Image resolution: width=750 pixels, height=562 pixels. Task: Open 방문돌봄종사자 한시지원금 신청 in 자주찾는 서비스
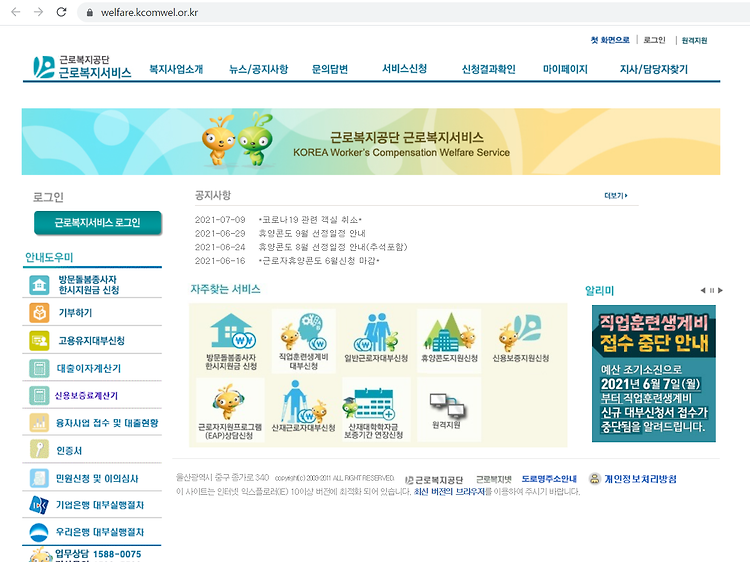point(232,341)
